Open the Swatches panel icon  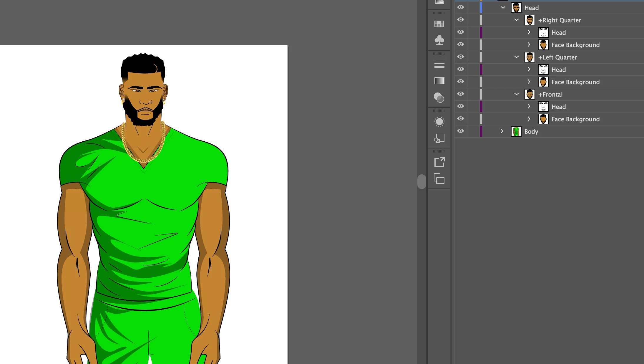[439, 24]
